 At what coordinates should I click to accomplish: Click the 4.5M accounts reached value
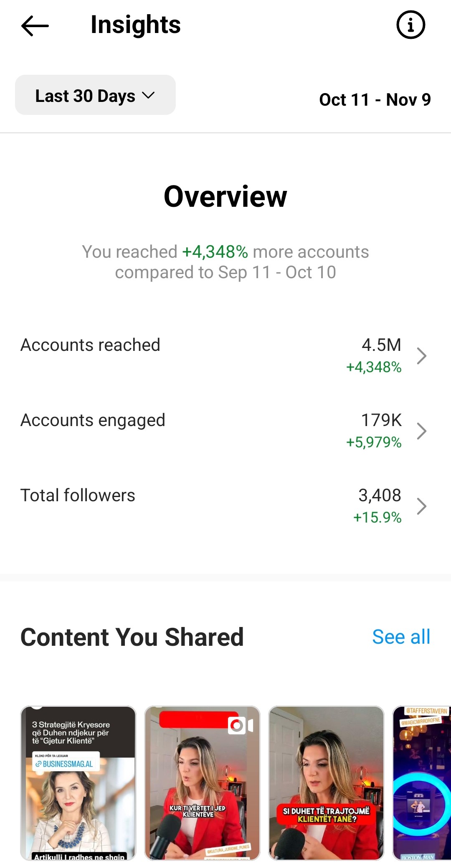(x=381, y=345)
